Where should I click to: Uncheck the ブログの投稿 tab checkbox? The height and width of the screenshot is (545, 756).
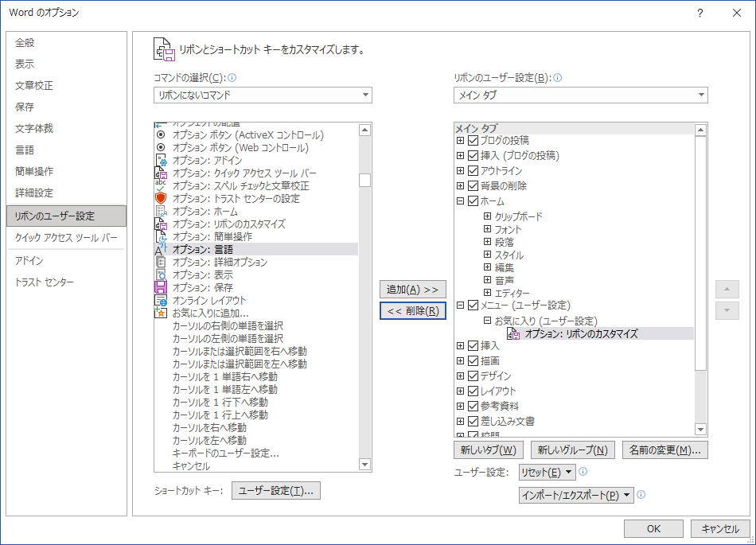[x=473, y=140]
